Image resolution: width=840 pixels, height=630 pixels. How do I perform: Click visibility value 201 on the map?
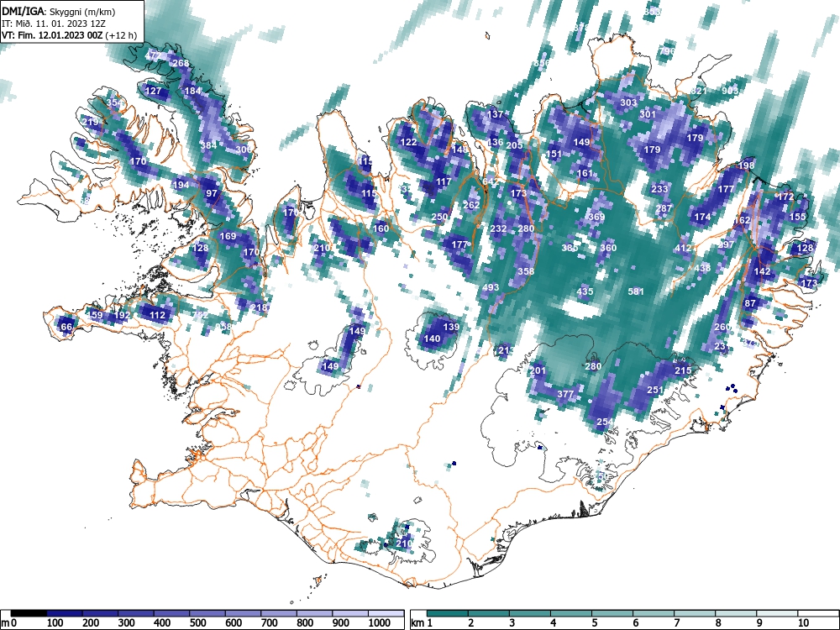[x=538, y=370]
